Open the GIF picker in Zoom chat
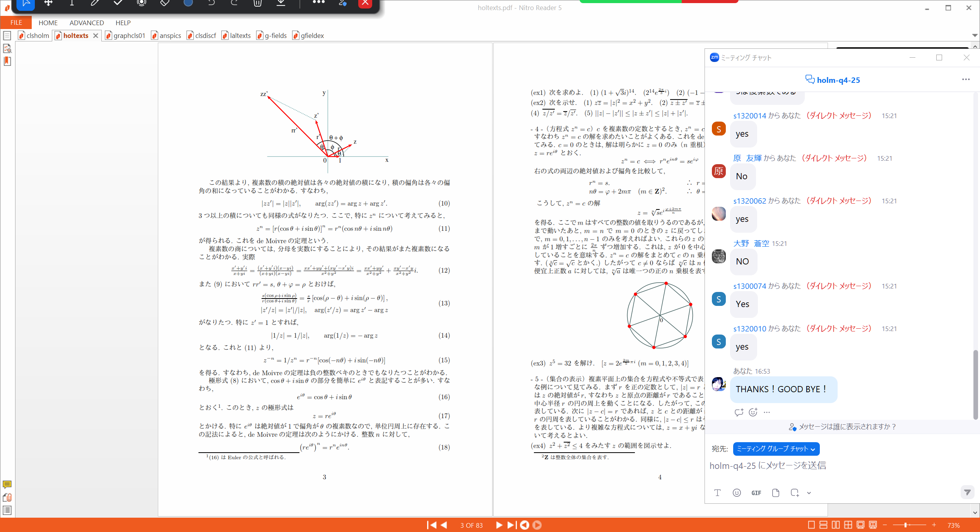980x532 pixels. coord(756,493)
